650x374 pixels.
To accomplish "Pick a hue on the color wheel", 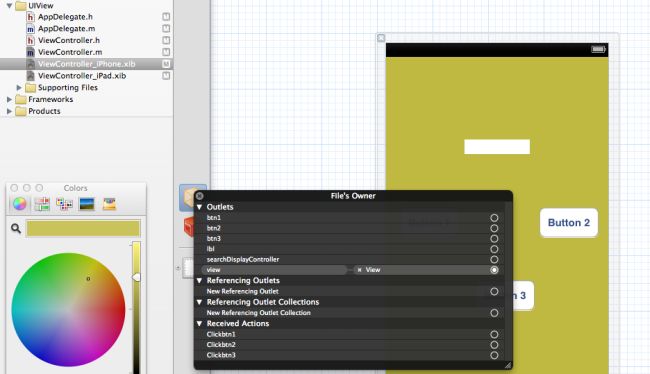I will (x=68, y=310).
